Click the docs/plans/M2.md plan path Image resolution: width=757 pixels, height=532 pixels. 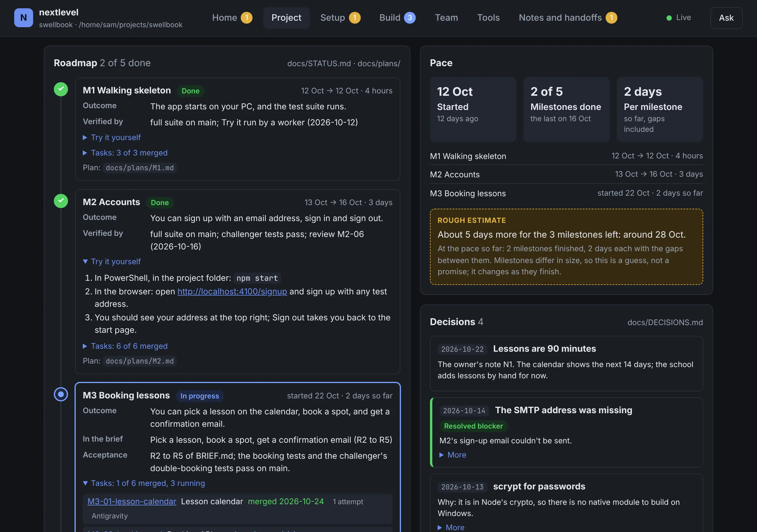tap(140, 361)
